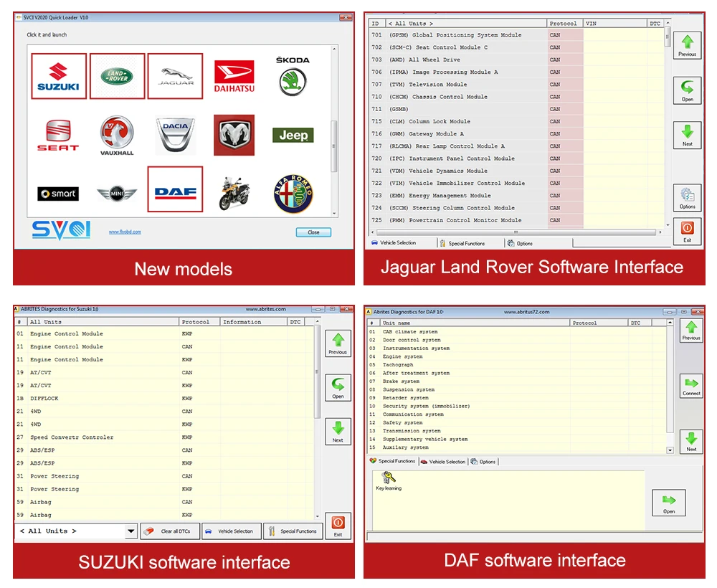Select DIFFLOCK row in Suzuki unit list
This screenshot has width=717, height=588.
165,399
